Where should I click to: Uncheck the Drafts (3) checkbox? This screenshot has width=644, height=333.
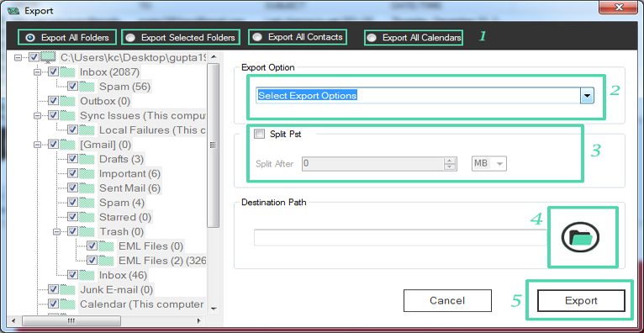[72, 159]
